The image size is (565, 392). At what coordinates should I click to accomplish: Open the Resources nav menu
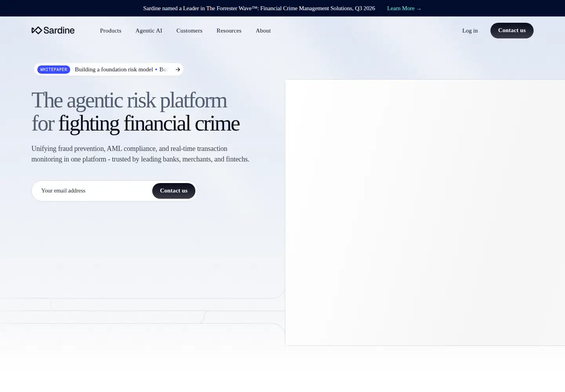pyautogui.click(x=229, y=31)
